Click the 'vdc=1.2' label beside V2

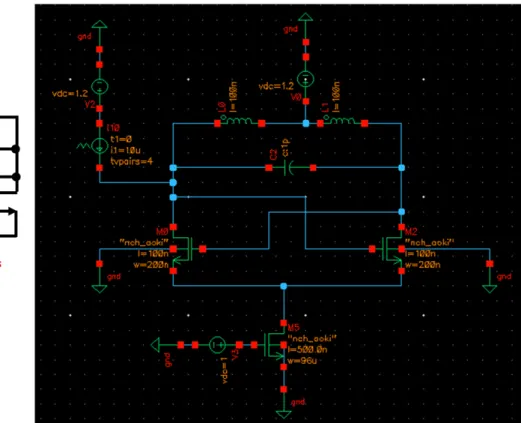pyautogui.click(x=70, y=93)
